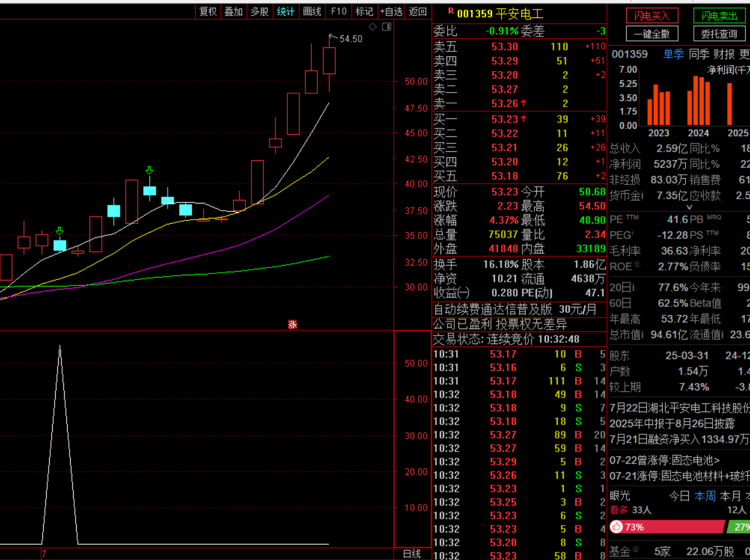The width and height of the screenshot is (750, 560).
Task: Click the green down-arrow marker on the left cyan candle
Action: click(x=59, y=231)
